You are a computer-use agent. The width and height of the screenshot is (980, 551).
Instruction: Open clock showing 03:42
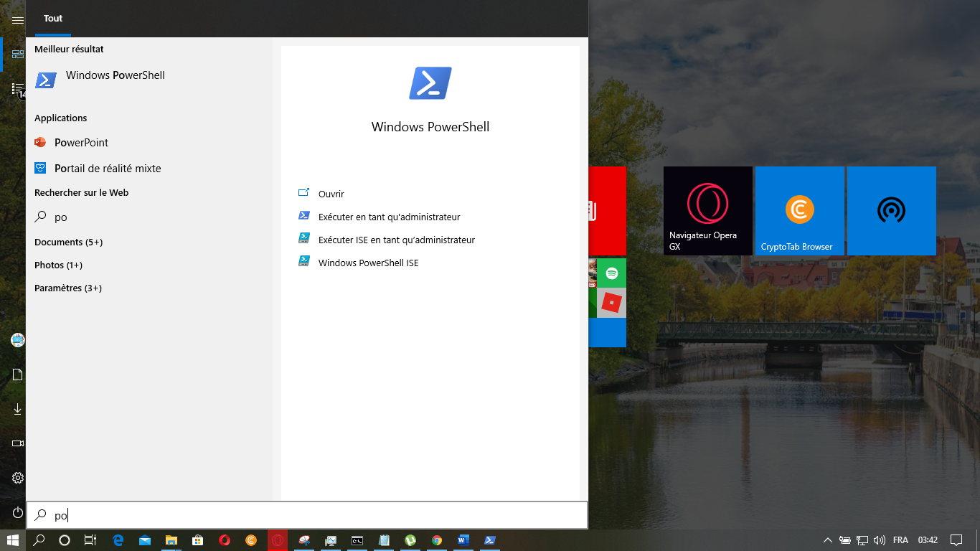(928, 540)
